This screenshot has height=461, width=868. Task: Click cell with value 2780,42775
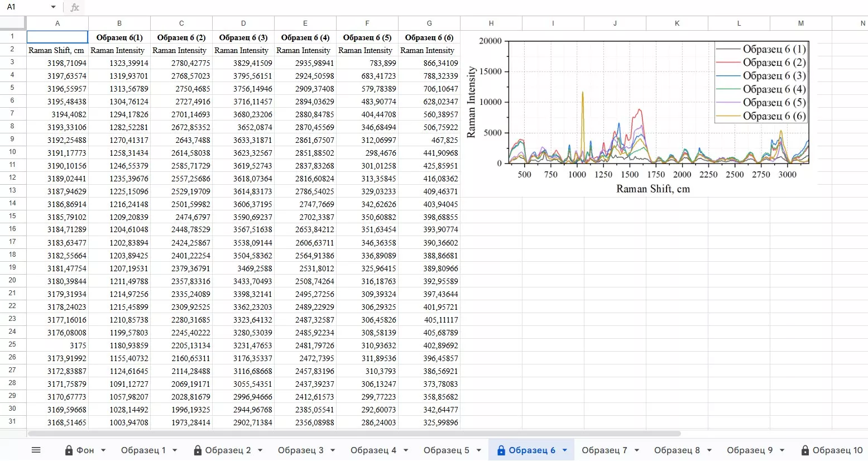click(x=181, y=63)
